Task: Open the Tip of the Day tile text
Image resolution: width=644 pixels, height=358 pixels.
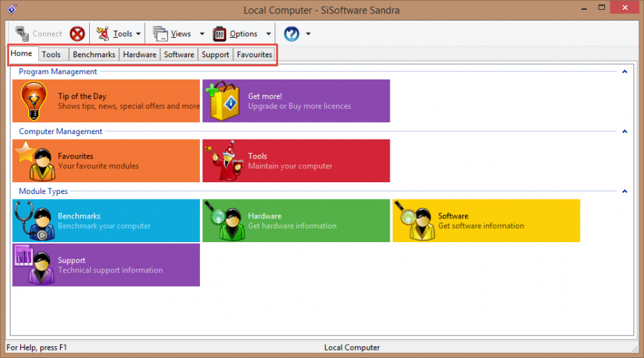Action: tap(128, 101)
